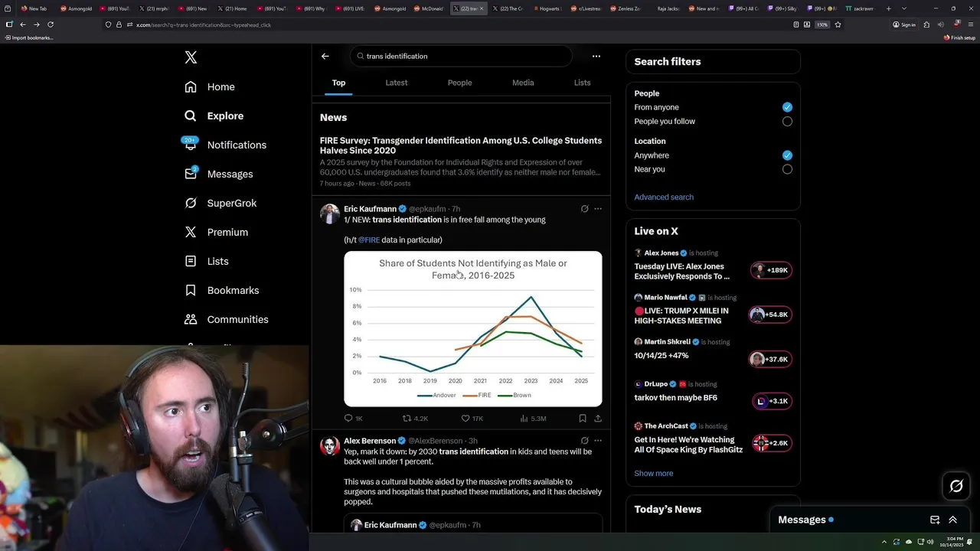This screenshot has height=551, width=980.
Task: Switch to the McDonald's browser tab
Action: click(429, 8)
